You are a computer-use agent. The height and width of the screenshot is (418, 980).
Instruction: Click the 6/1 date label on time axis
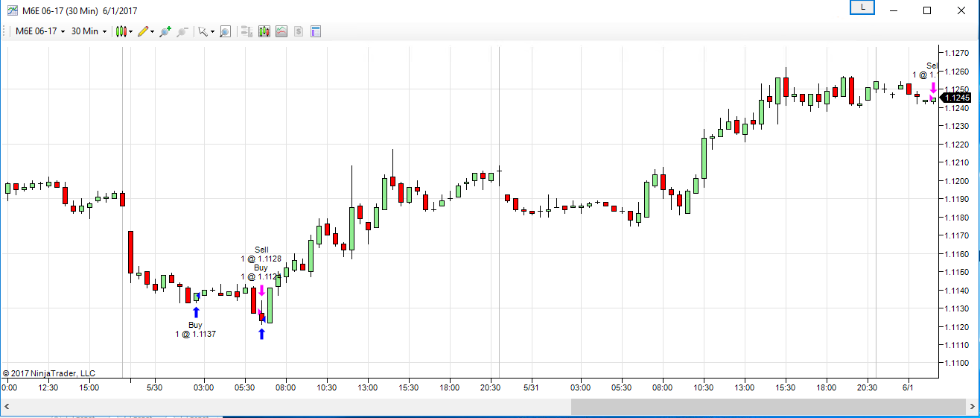909,387
